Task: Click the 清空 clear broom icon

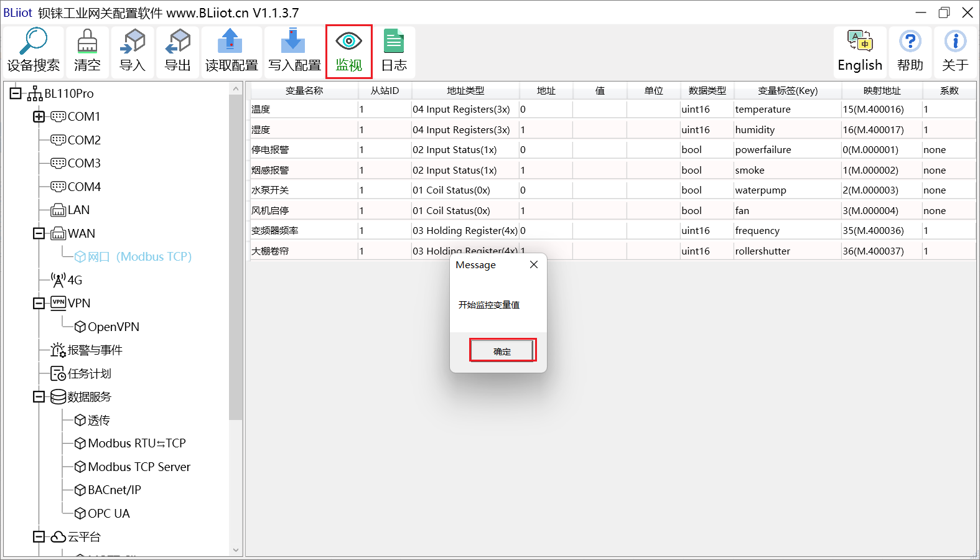Action: 87,42
